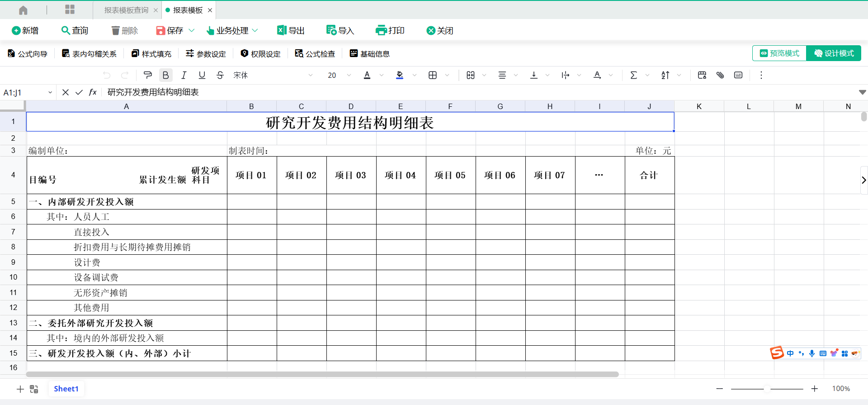The height and width of the screenshot is (405, 868).
Task: Click the sort ascending icon
Action: click(665, 75)
